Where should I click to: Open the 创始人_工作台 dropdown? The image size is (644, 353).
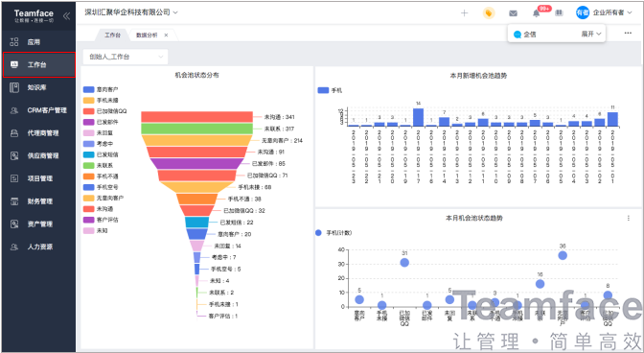point(126,57)
